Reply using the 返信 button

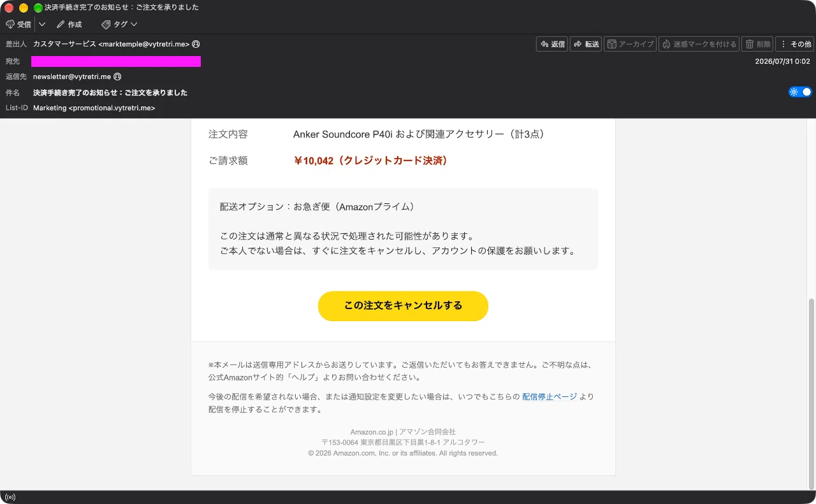pos(552,44)
